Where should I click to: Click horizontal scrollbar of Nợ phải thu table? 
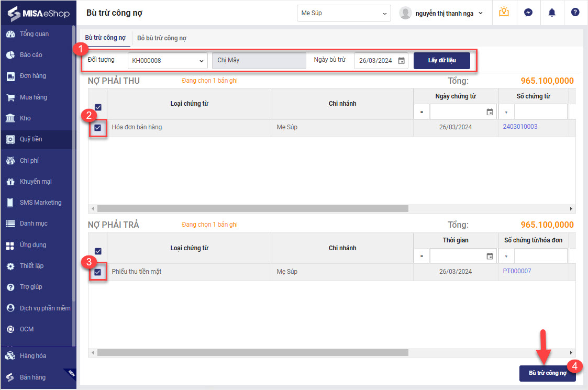[x=251, y=208]
